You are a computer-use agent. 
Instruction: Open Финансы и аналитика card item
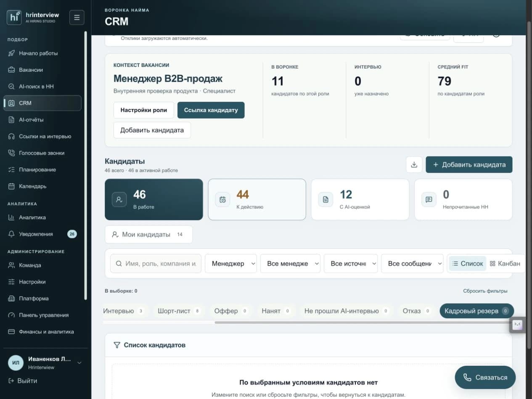tap(42, 332)
